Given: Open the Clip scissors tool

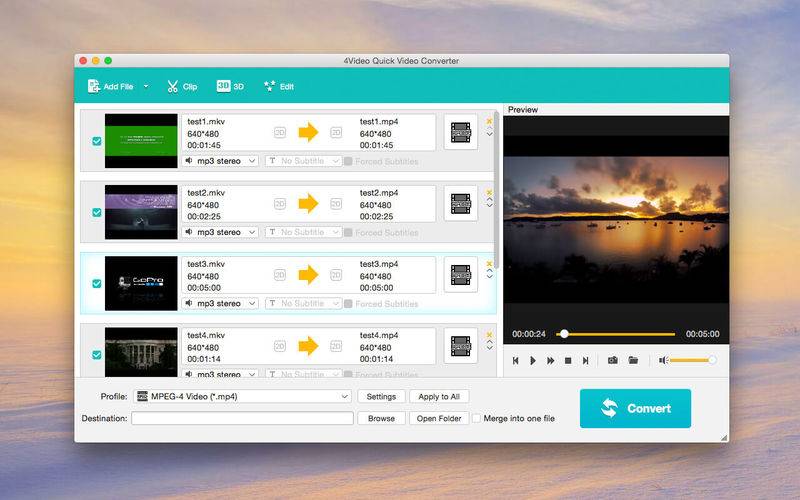Looking at the screenshot, I should click(x=182, y=86).
